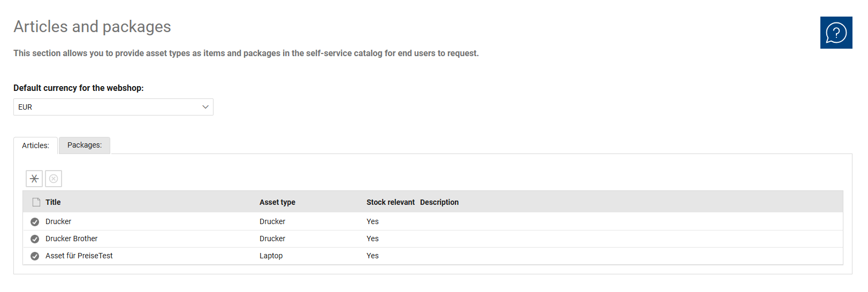Image resolution: width=868 pixels, height=292 pixels.
Task: Sort by Asset type column header
Action: [277, 202]
